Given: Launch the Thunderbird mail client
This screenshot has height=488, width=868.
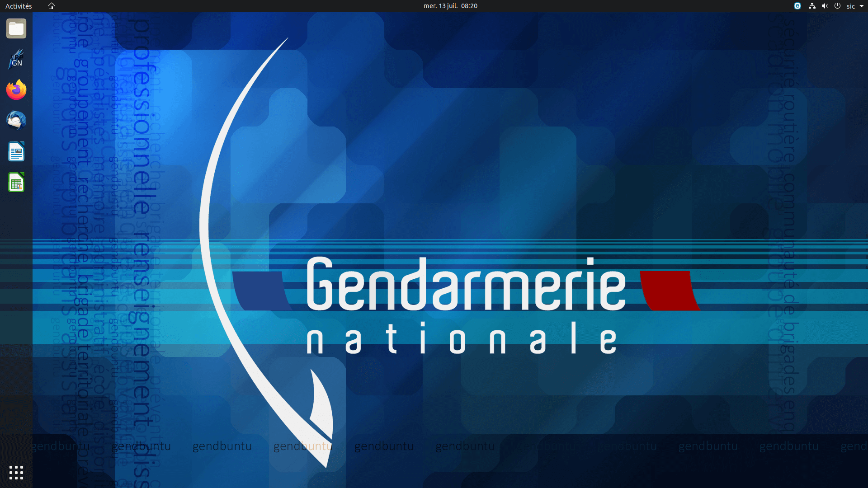Looking at the screenshot, I should coord(16,121).
